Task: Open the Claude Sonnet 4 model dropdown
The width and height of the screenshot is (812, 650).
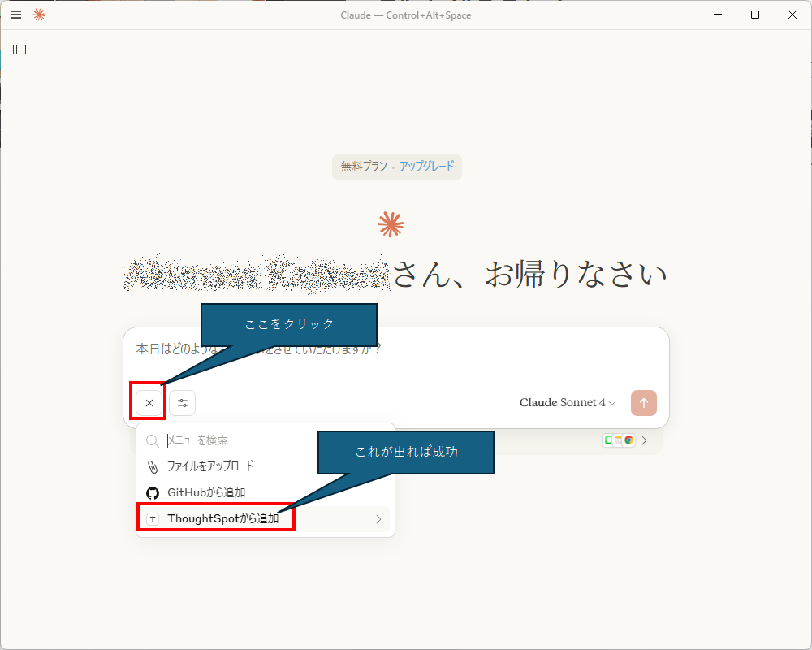Action: click(x=567, y=403)
